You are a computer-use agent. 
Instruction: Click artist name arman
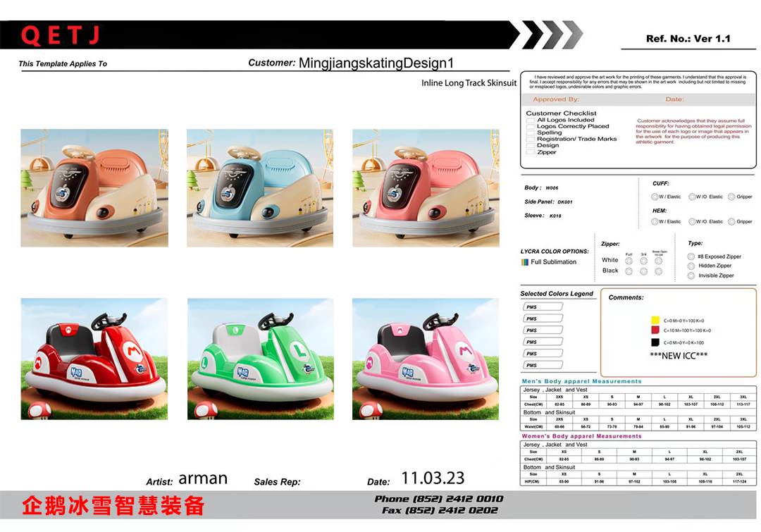pyautogui.click(x=203, y=478)
